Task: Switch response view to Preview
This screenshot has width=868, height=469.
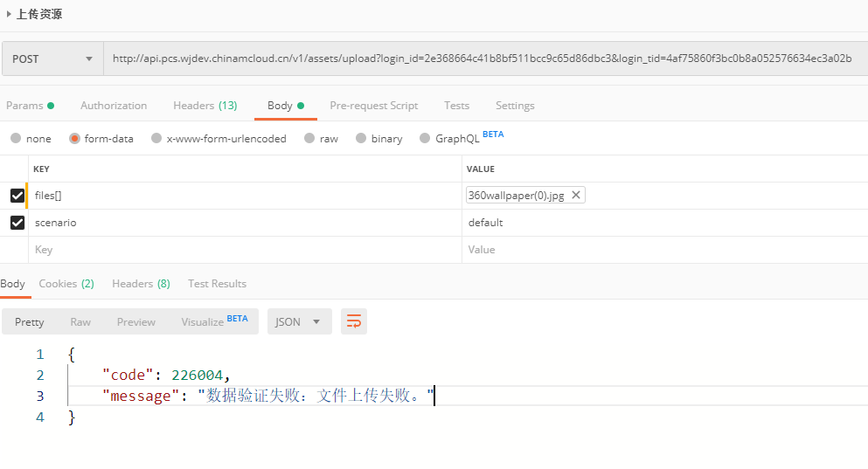Action: pos(136,321)
